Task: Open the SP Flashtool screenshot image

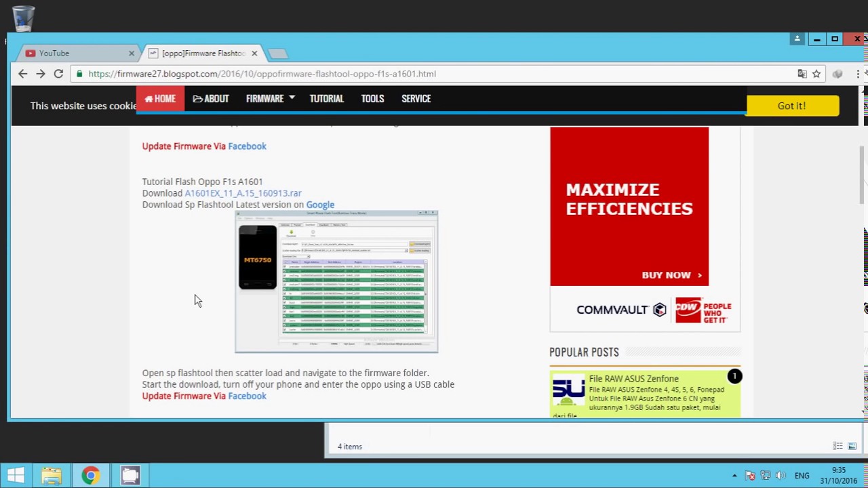Action: 336,281
